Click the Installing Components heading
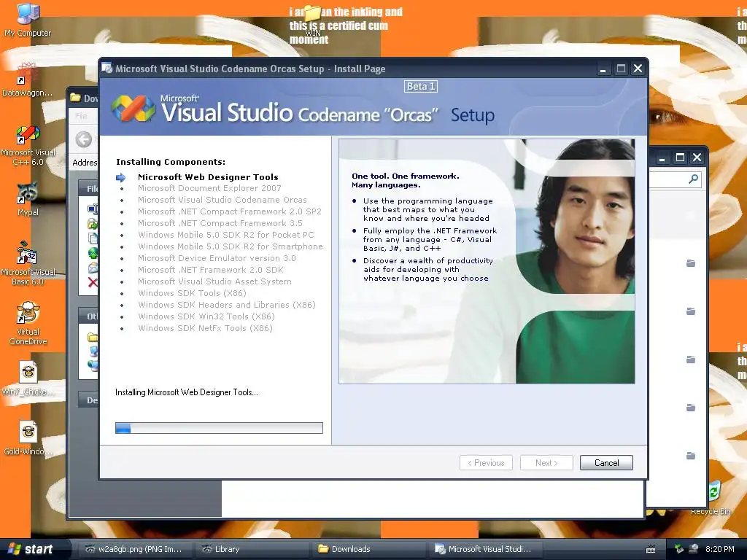This screenshot has width=747, height=560. click(x=171, y=162)
